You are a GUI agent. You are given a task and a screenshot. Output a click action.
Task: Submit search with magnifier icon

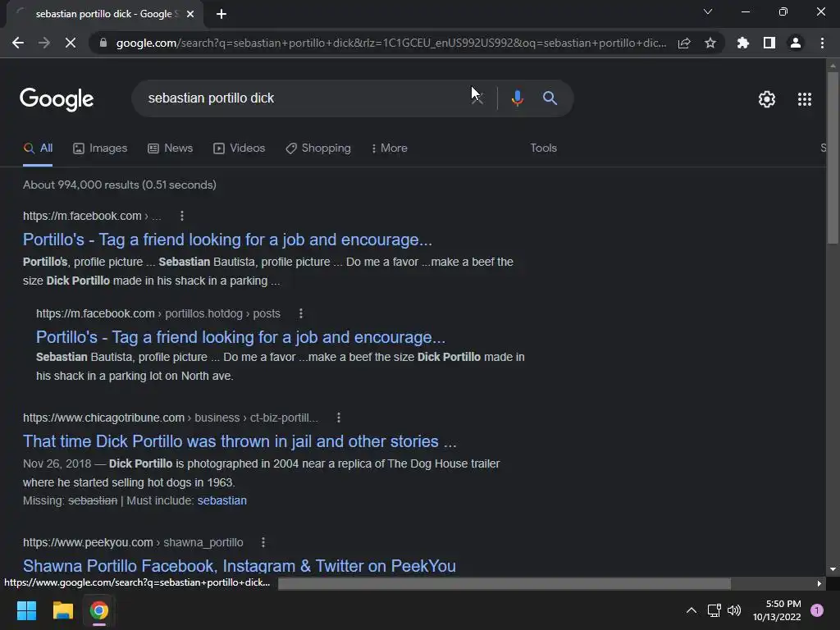click(550, 98)
